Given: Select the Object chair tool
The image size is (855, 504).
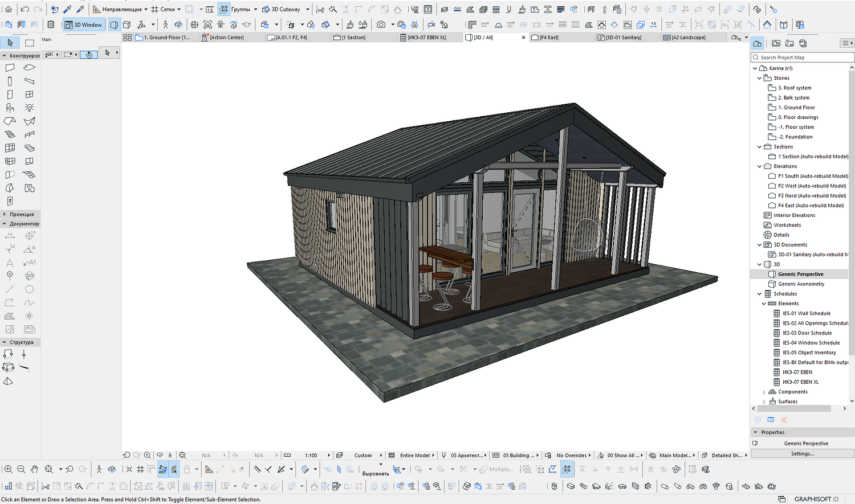Looking at the screenshot, I should coord(10,108).
